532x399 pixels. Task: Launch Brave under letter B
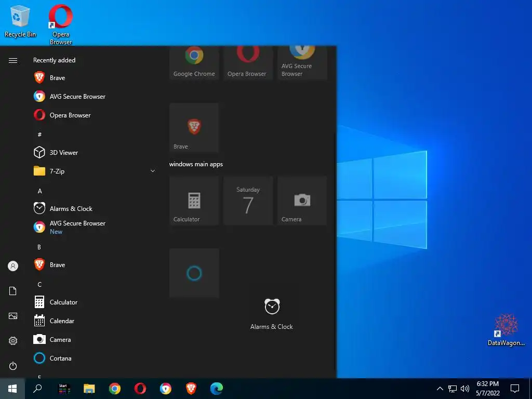pos(95,264)
